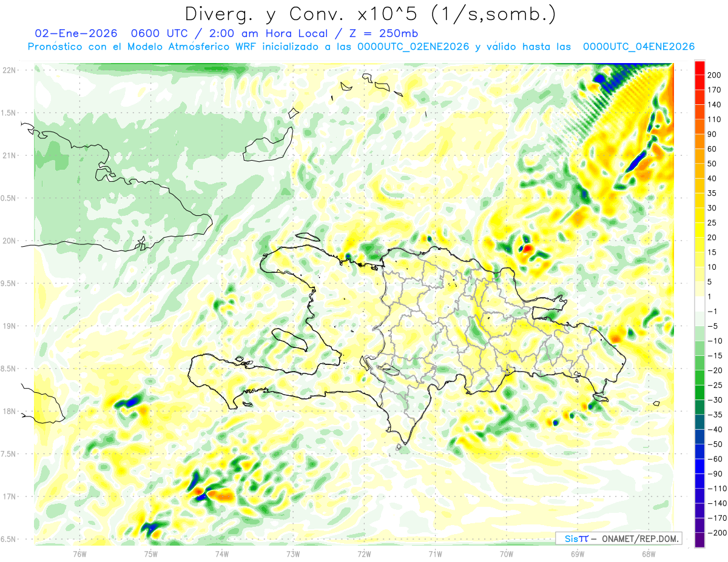Click the red colorbar segment above 200
728x562 pixels.
click(x=699, y=68)
